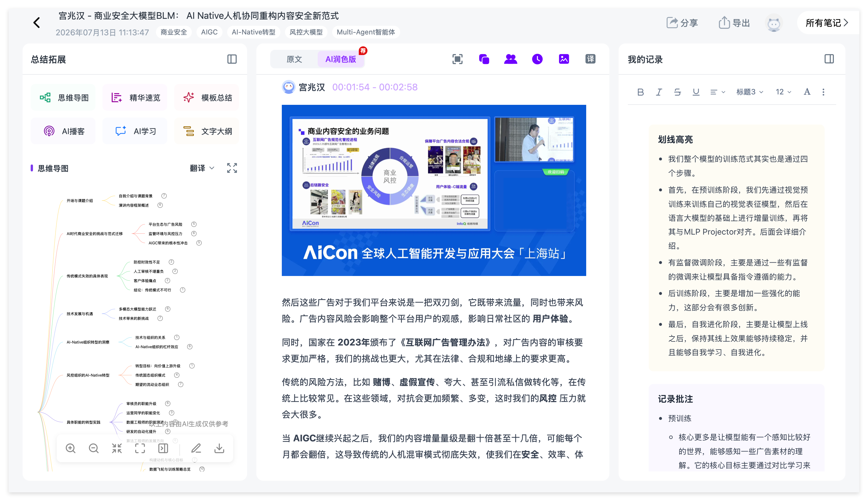
Task: Collapse the 总结拓展 panel
Action: click(x=232, y=59)
